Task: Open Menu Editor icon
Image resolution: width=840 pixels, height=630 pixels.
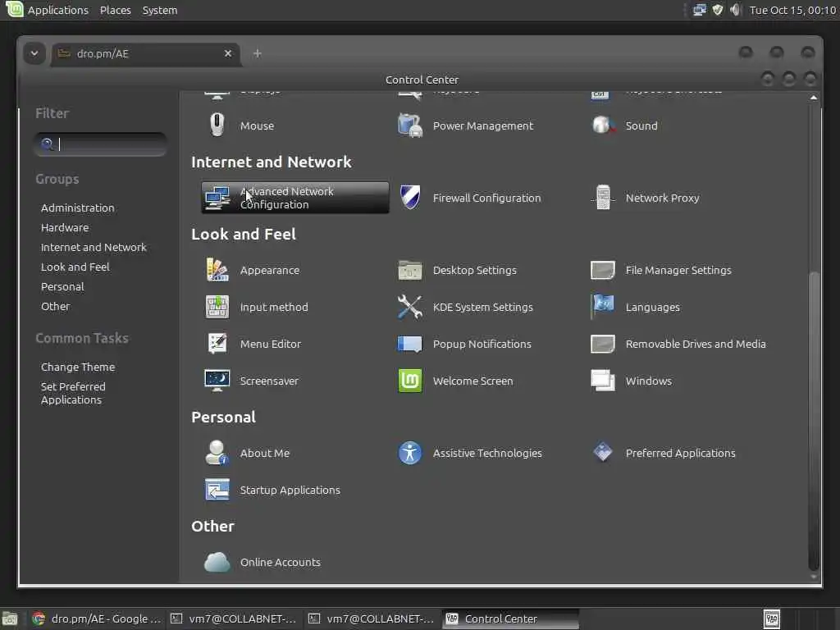Action: coord(217,344)
